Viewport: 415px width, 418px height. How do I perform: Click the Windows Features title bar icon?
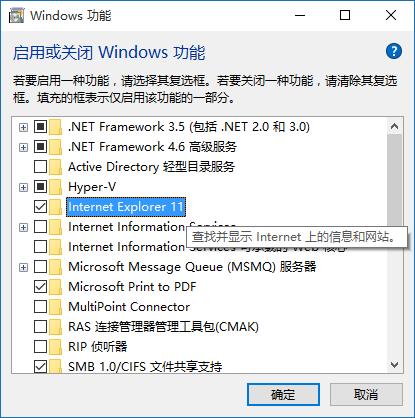point(16,16)
